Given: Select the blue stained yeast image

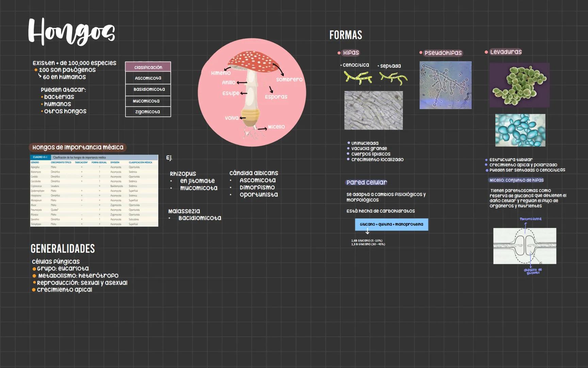Looking at the screenshot, I should click(520, 130).
